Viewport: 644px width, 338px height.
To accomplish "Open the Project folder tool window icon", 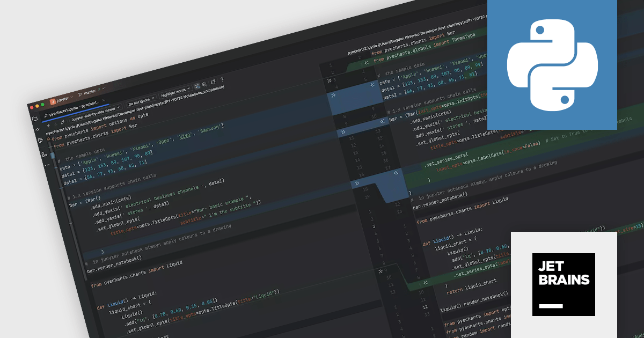I will coord(35,119).
